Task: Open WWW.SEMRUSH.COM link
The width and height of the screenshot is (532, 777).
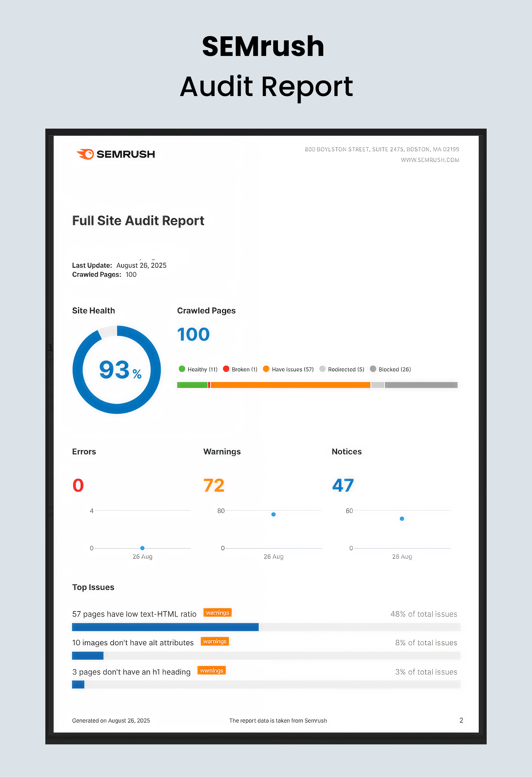Action: pyautogui.click(x=430, y=160)
